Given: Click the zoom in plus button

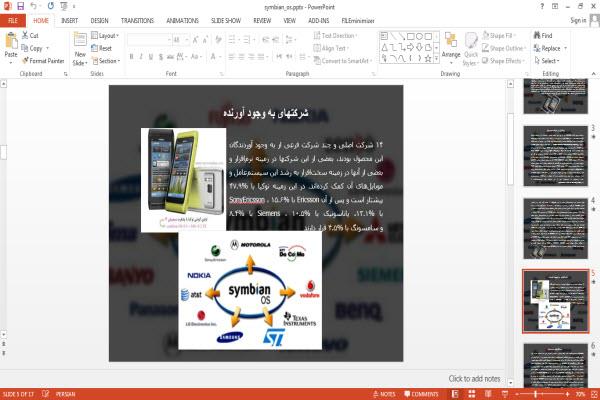Looking at the screenshot, I should click(x=567, y=394).
